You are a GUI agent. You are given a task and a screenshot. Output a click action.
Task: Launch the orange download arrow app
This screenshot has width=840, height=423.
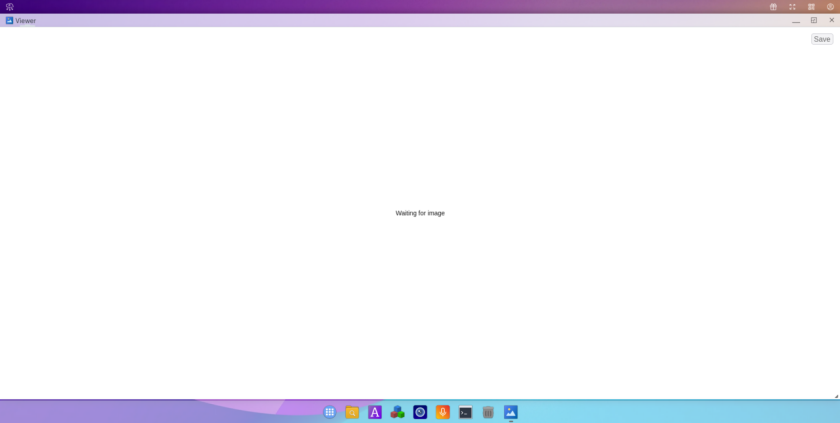[x=442, y=412]
